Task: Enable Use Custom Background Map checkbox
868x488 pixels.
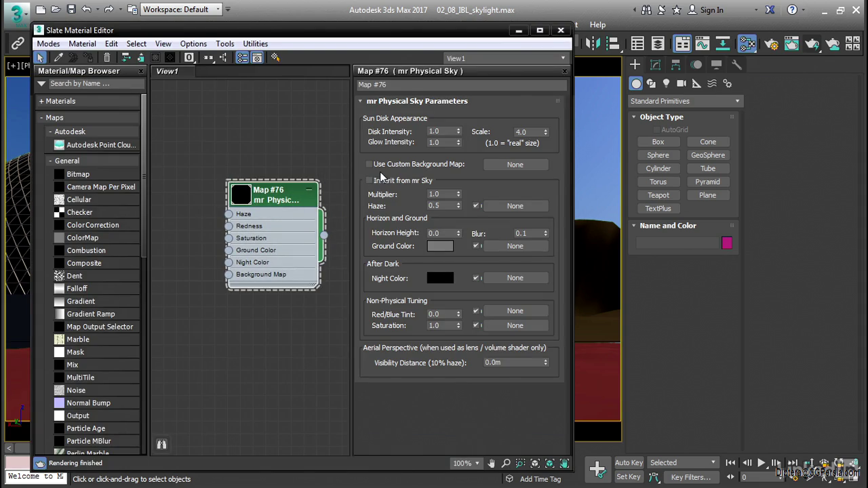Action: [369, 164]
